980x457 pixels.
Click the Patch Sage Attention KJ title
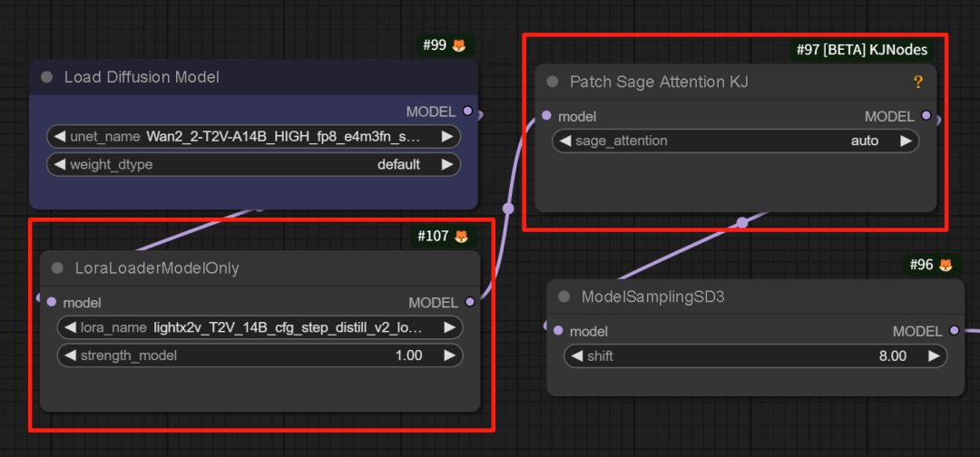pos(659,82)
